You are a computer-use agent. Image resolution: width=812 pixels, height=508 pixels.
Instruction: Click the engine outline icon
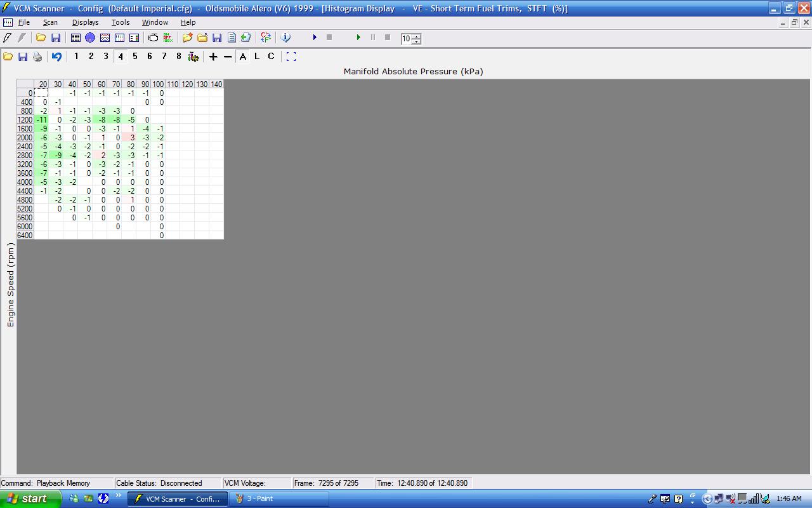[153, 38]
